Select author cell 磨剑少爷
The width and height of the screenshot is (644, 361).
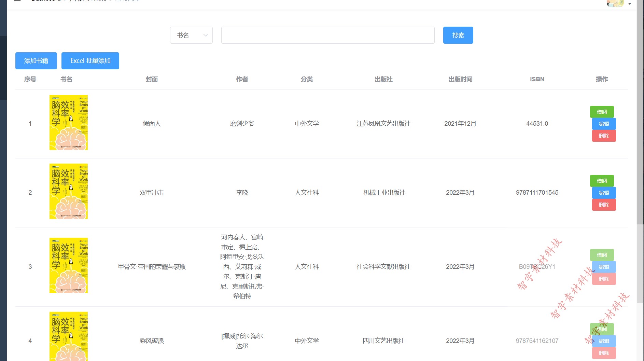pos(242,124)
